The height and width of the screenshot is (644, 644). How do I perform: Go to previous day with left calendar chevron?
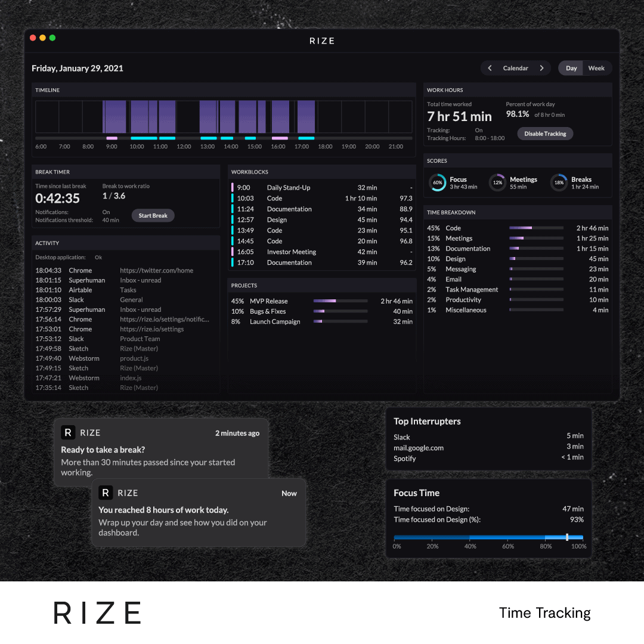pyautogui.click(x=490, y=68)
